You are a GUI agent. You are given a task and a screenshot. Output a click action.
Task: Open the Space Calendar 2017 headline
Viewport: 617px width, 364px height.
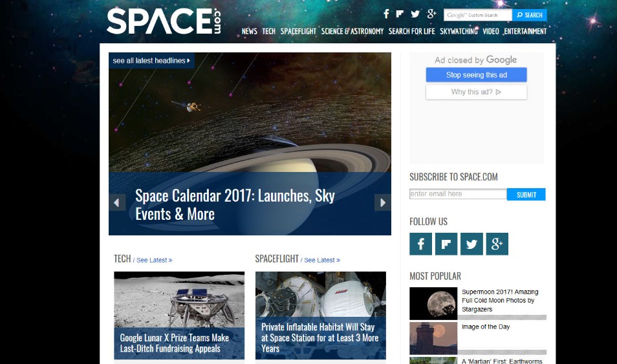[235, 204]
